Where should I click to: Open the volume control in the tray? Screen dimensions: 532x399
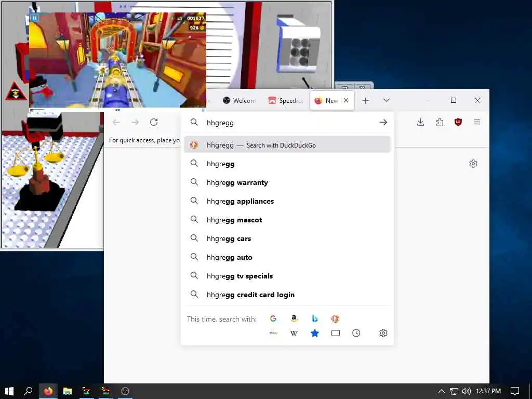pyautogui.click(x=467, y=391)
